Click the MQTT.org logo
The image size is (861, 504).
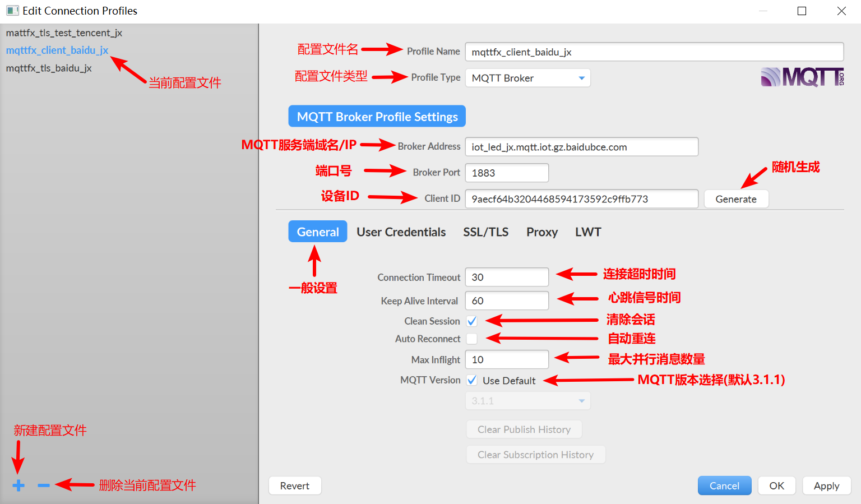tap(802, 77)
